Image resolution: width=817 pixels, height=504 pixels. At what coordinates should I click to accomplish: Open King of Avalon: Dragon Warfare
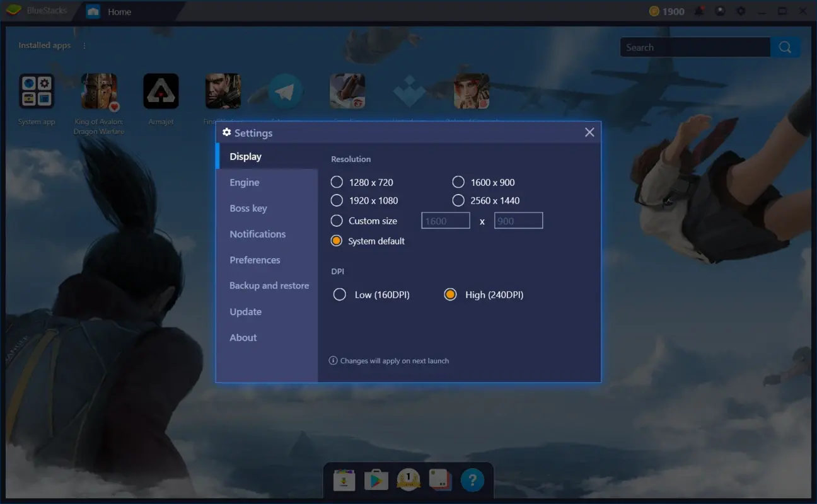98,90
